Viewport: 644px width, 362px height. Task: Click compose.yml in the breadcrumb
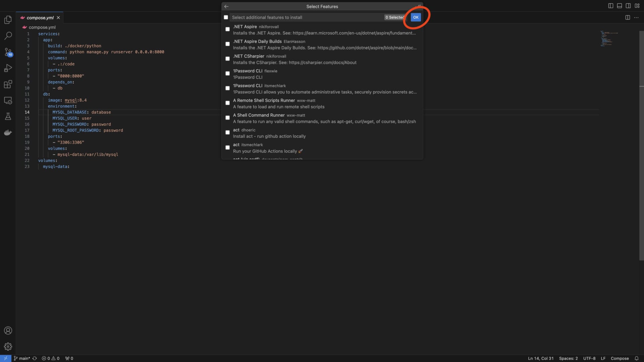(x=42, y=27)
